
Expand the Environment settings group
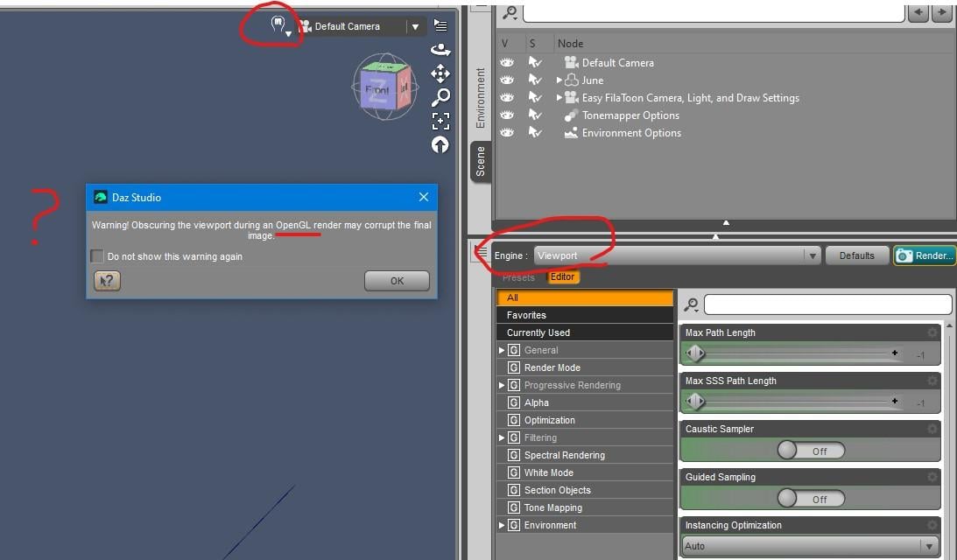[x=501, y=525]
